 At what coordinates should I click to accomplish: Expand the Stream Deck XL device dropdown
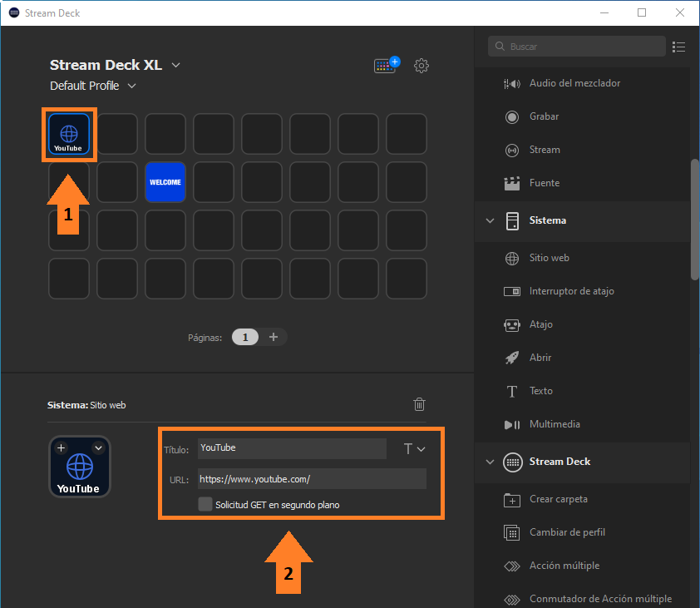(x=175, y=66)
